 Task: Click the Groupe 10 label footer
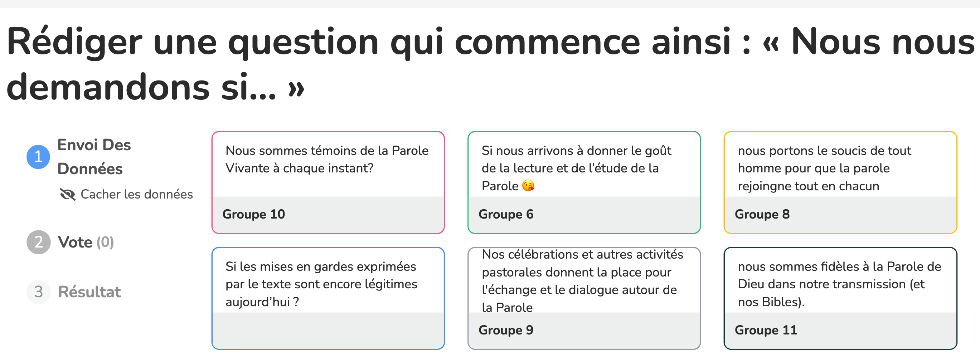point(328,215)
